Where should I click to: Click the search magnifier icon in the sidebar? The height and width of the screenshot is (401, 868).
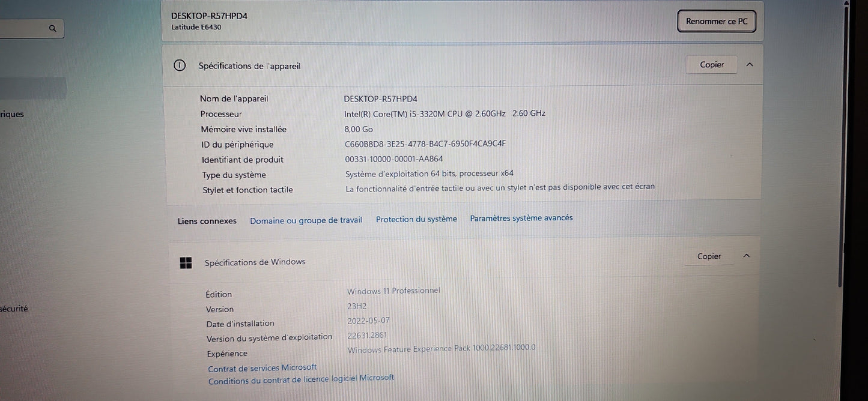pos(52,28)
